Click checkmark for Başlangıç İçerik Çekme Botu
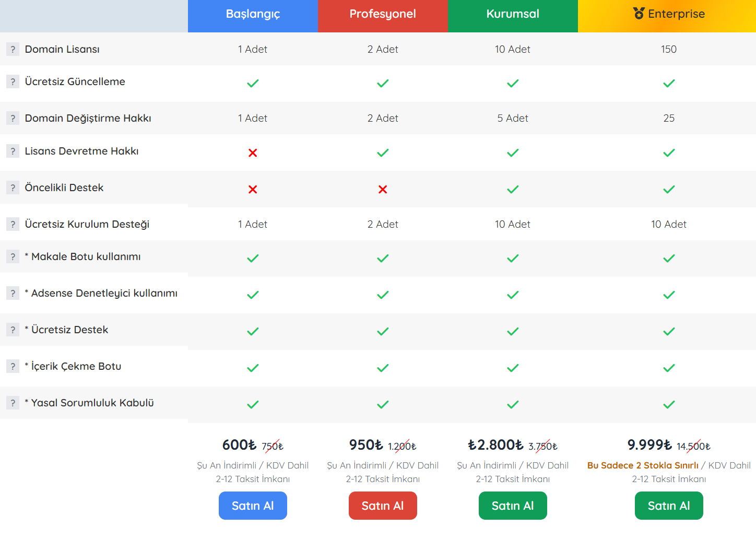 click(x=253, y=368)
